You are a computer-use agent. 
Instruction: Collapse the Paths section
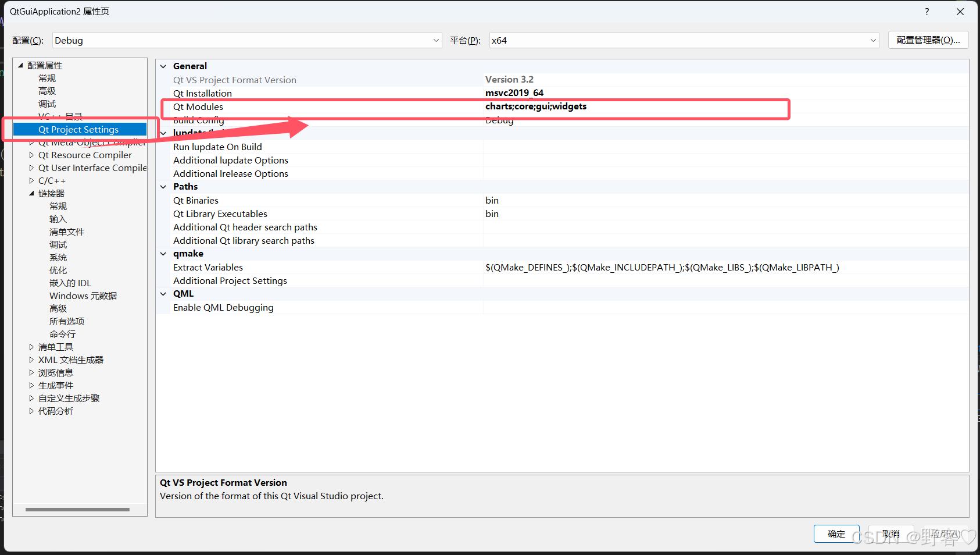click(163, 186)
